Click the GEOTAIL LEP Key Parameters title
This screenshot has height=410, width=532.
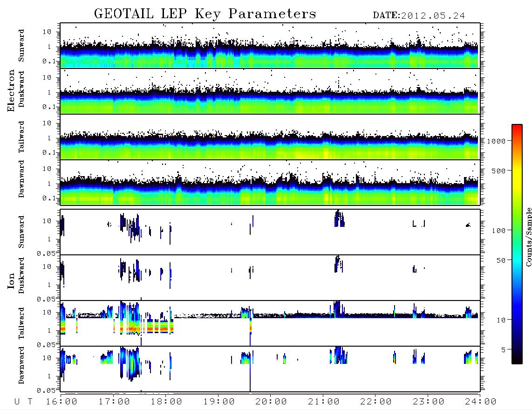205,14
